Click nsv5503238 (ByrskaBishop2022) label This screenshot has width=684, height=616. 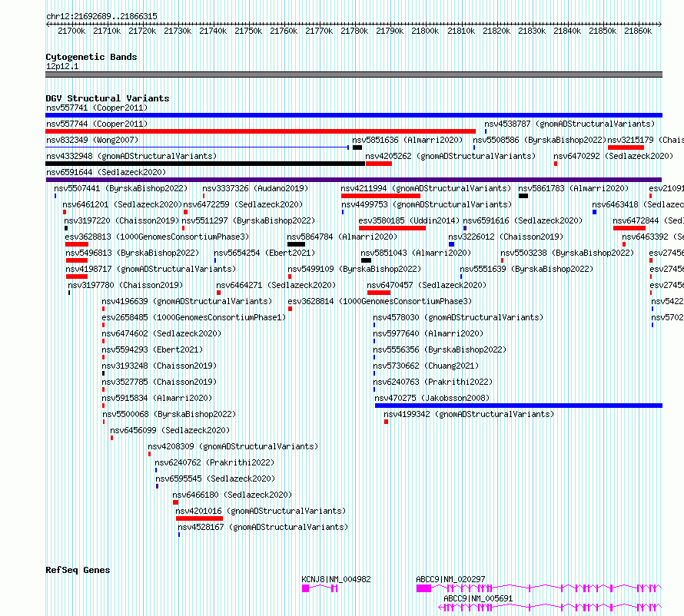tap(567, 253)
